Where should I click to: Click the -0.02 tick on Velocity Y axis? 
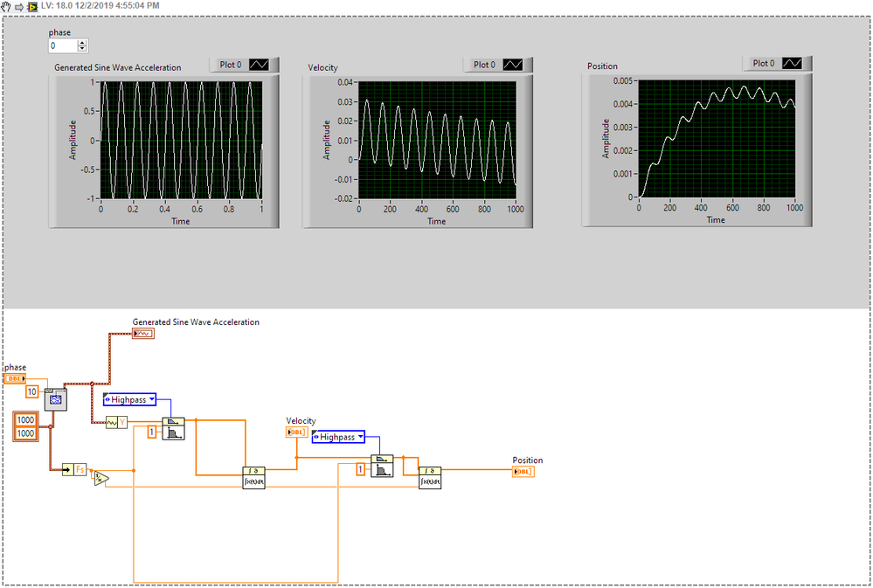[x=344, y=199]
